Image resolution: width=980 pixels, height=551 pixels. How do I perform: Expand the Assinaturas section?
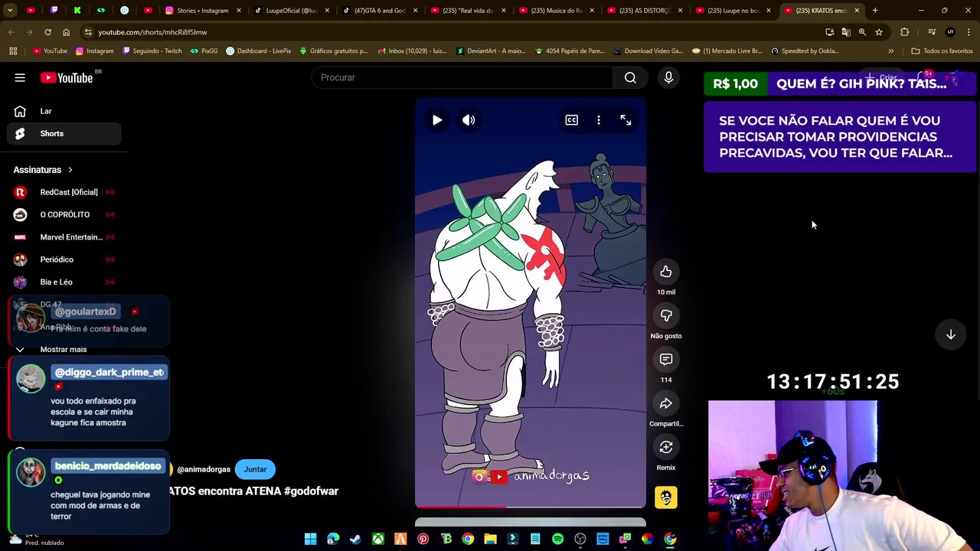43,170
